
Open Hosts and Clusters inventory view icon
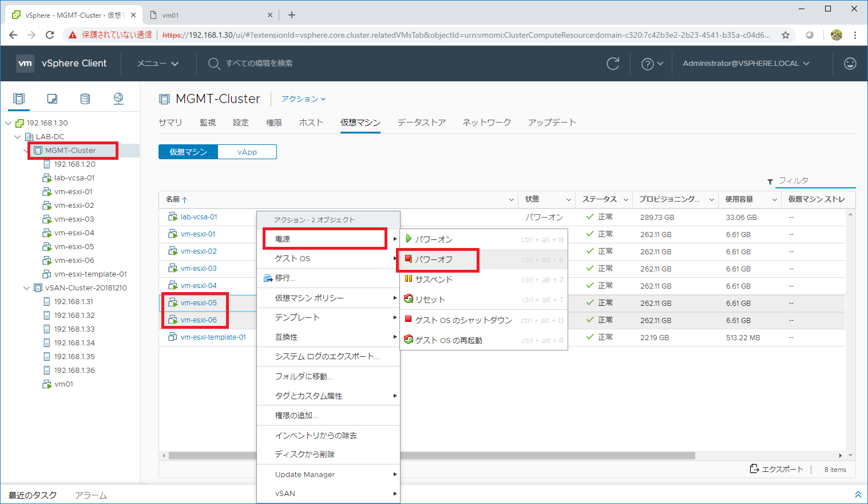(19, 99)
